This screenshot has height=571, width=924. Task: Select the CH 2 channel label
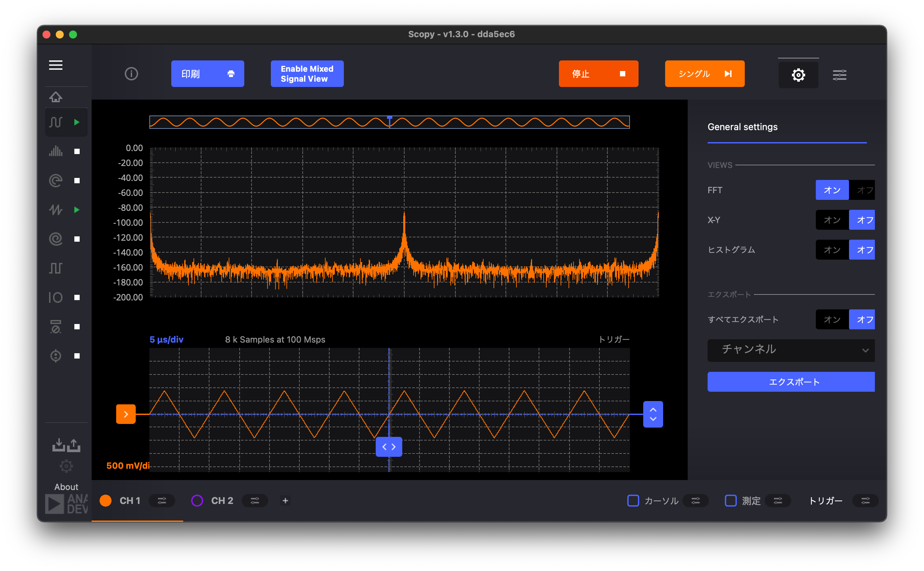[222, 500]
